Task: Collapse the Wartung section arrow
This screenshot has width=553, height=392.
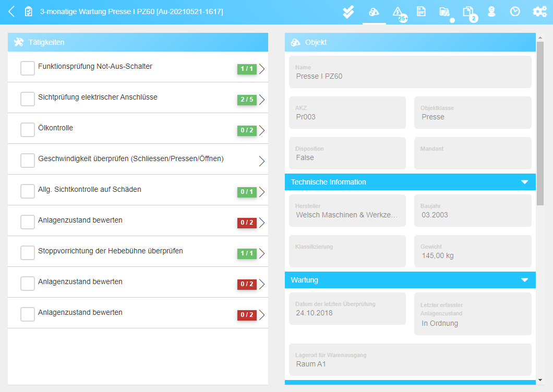Action: pos(524,280)
